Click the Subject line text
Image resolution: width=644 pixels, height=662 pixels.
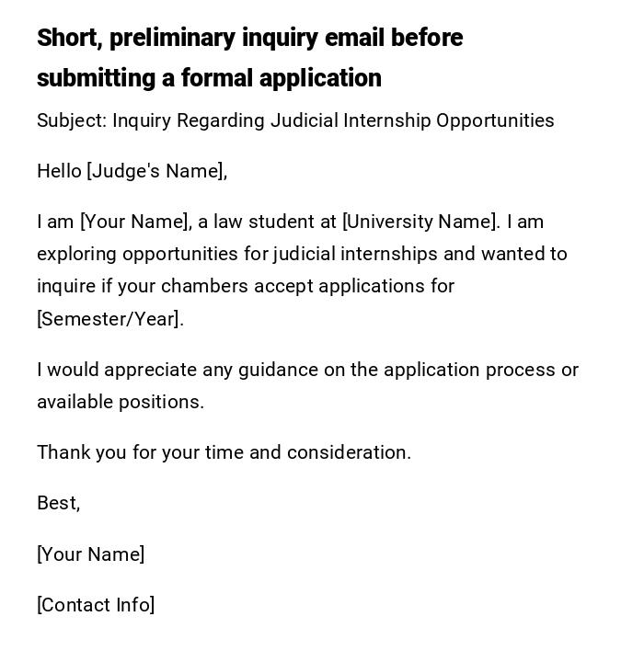pyautogui.click(x=295, y=120)
